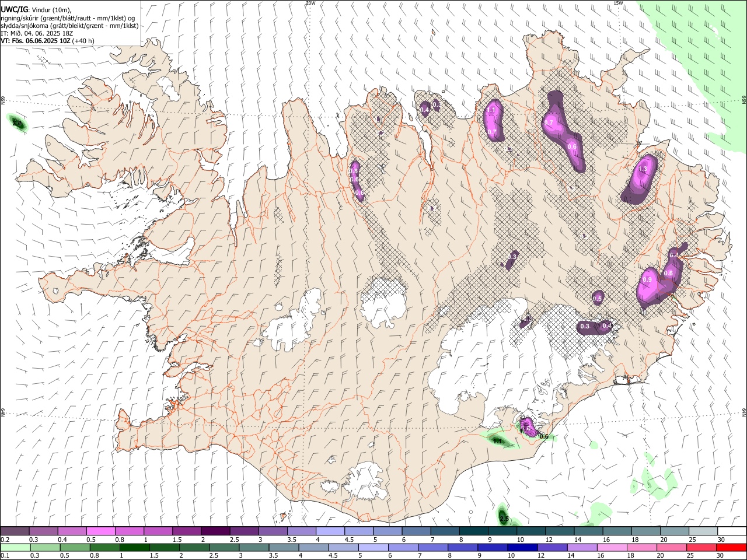Select the pale green first rain swatch at 0.1
This screenshot has height=560, width=747.
[15, 547]
